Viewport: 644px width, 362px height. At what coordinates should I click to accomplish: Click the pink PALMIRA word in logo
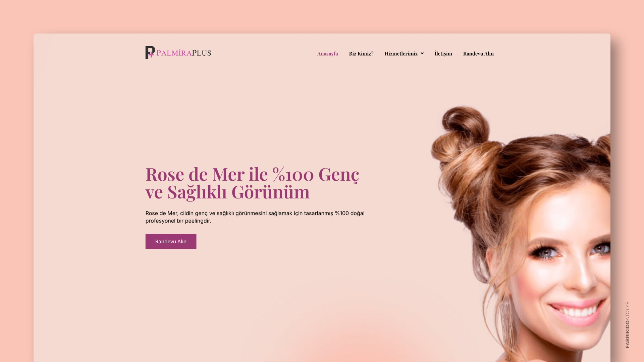point(174,53)
